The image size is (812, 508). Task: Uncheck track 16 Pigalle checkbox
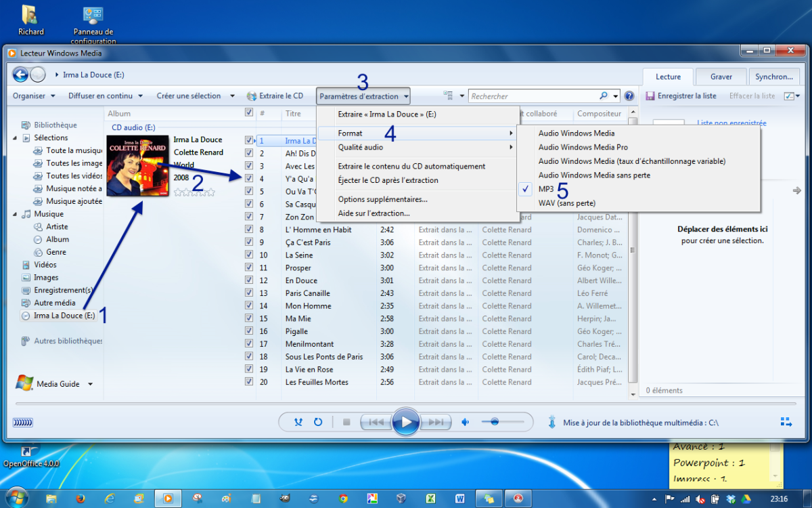pyautogui.click(x=249, y=331)
